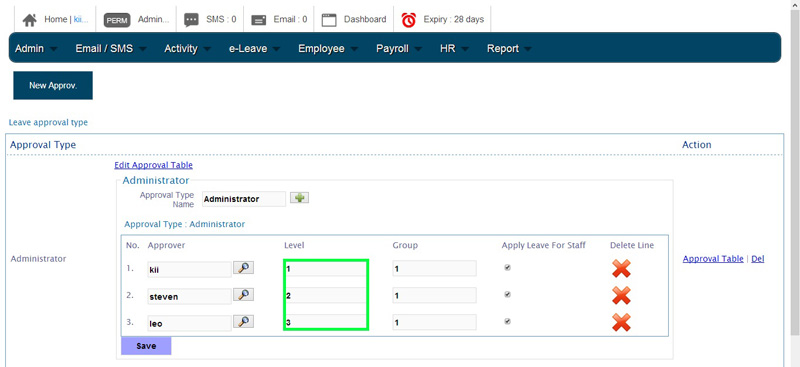Click the green plus add icon

click(299, 198)
